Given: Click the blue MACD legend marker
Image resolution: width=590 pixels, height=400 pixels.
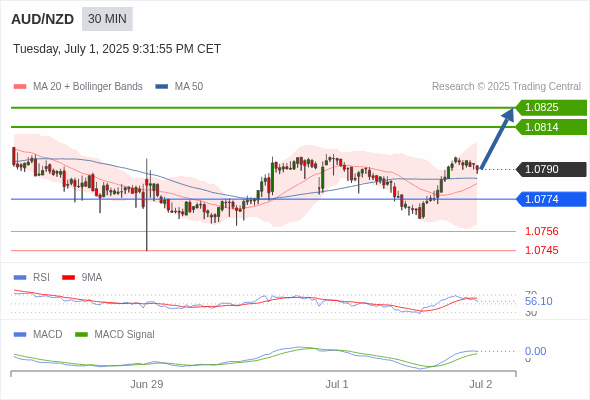Looking at the screenshot, I should (20, 335).
